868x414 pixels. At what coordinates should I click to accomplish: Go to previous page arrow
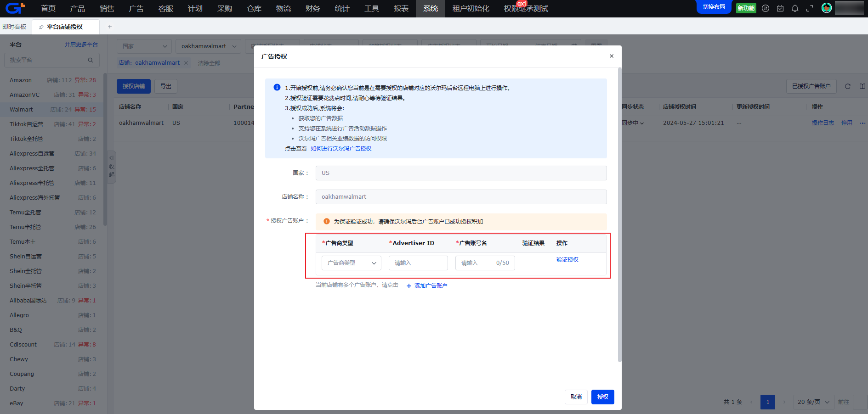(751, 402)
